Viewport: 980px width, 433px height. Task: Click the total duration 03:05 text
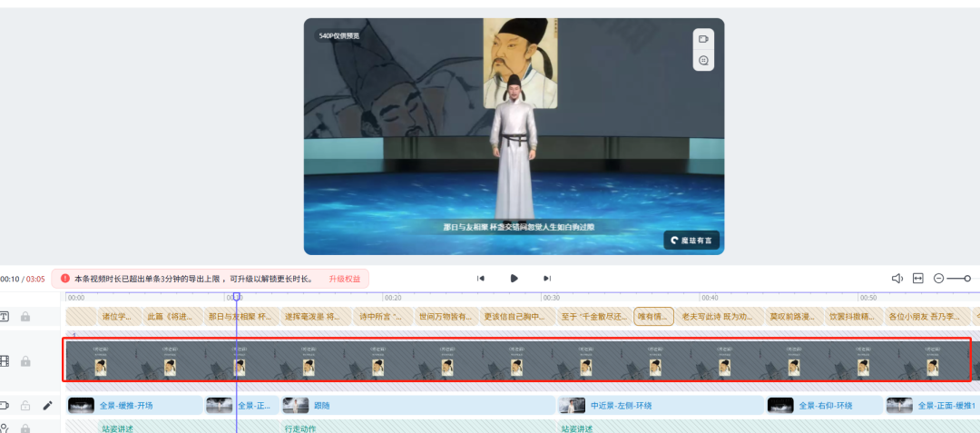(36, 279)
